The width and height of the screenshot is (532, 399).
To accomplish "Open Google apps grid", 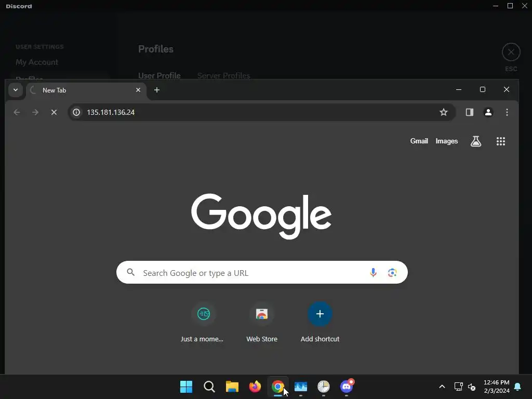I will coord(501,141).
